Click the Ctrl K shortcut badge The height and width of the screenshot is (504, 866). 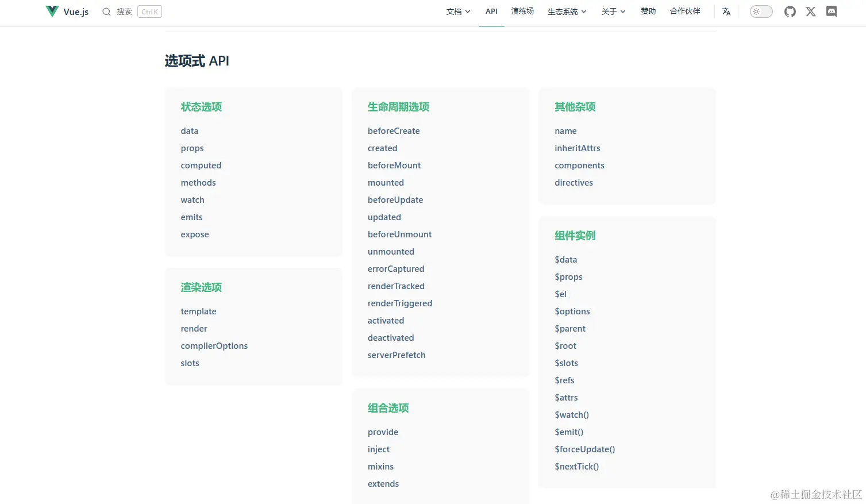coord(149,11)
